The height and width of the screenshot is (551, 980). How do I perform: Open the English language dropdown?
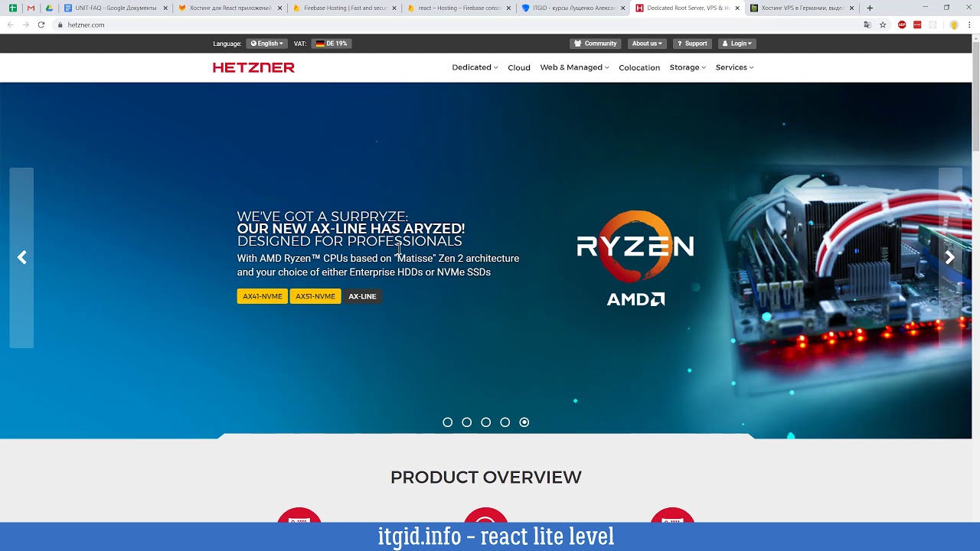(266, 44)
